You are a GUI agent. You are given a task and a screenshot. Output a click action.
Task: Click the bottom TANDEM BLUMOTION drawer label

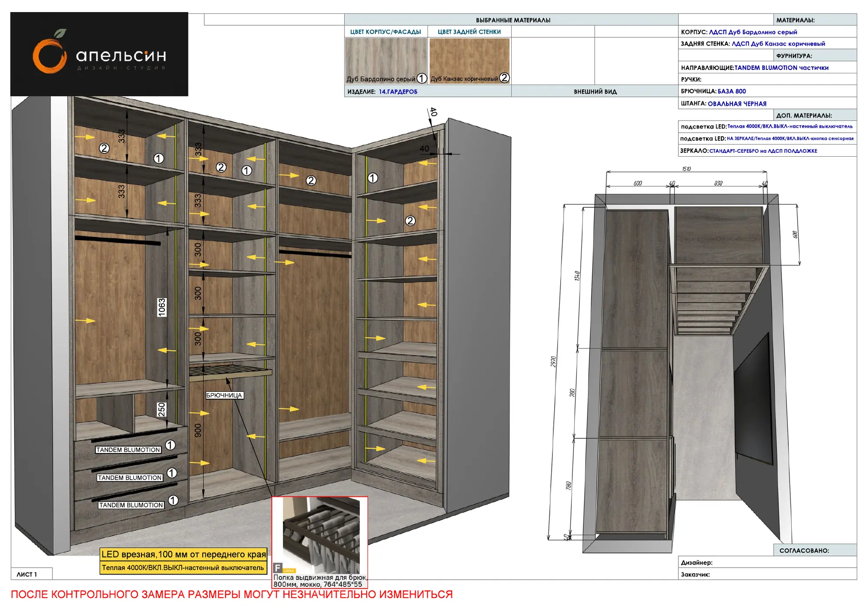coord(131,505)
